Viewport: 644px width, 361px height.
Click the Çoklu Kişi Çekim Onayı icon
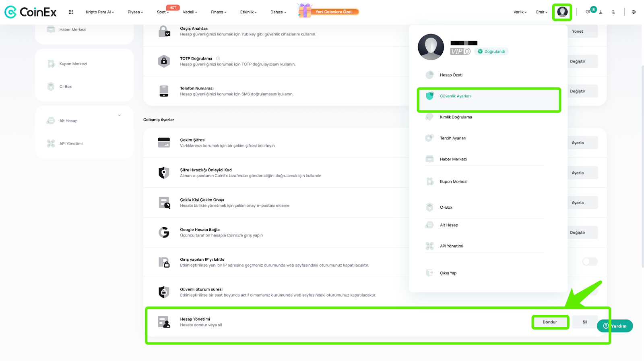point(164,203)
